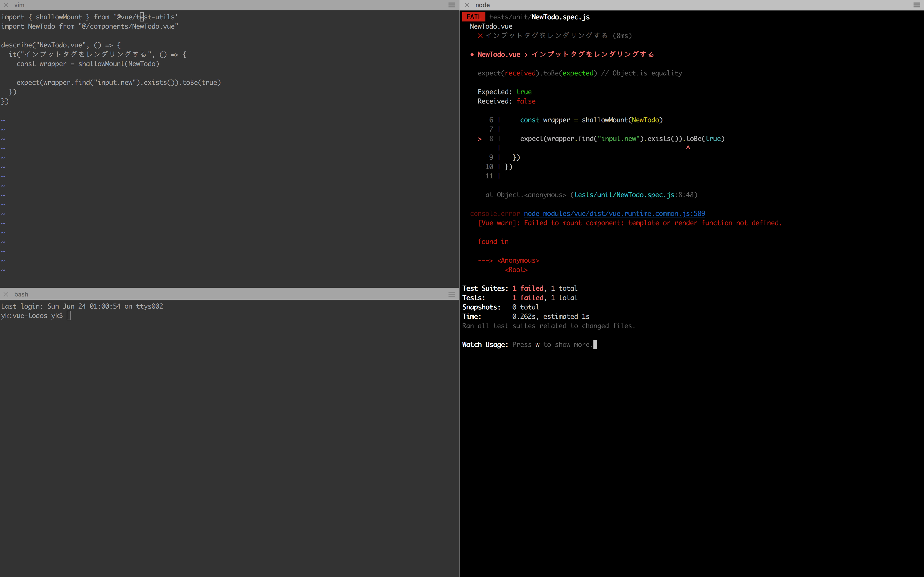Open the node pane hamburger menu
Screen dimensions: 924x577
(x=917, y=5)
